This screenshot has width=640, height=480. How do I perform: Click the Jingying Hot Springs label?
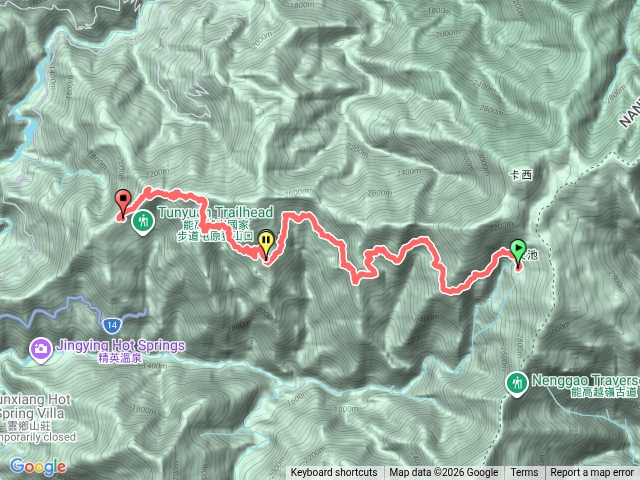tap(120, 346)
